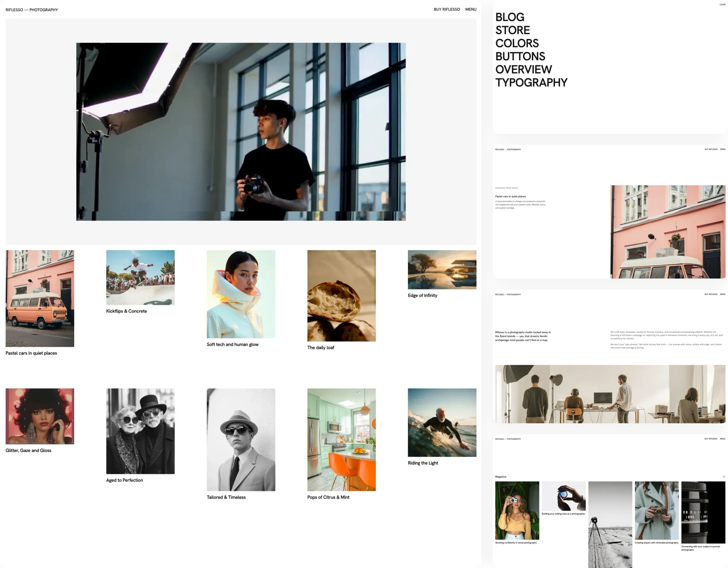728x568 pixels.
Task: Click BUY RIFLESSO in the Magazine panel header
Action: point(711,439)
